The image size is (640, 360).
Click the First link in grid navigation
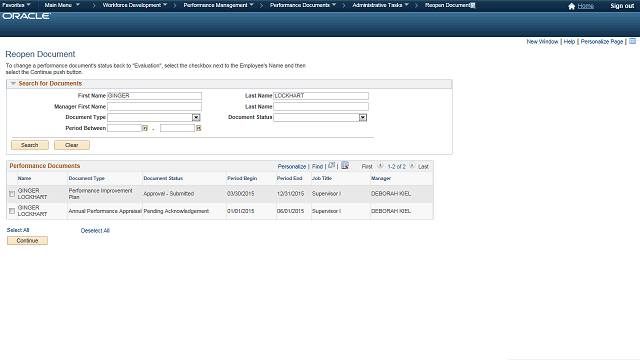pyautogui.click(x=367, y=167)
